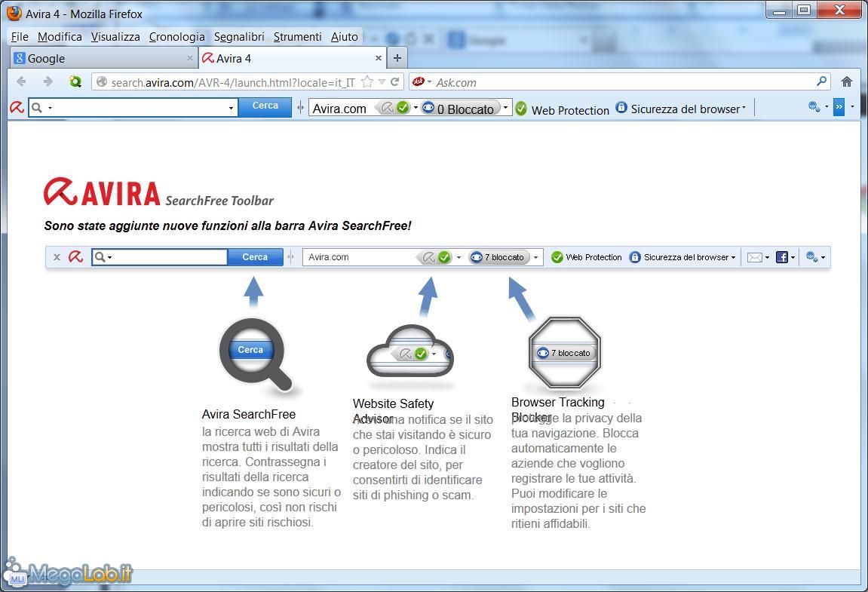Click the octagon 7 bloccato graphic

point(565,352)
